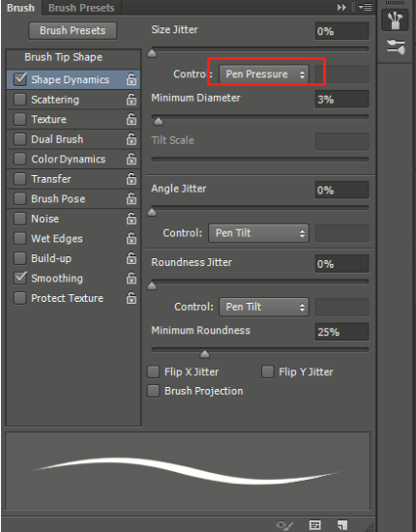
Task: Collapse panel using double-arrow icon
Action: click(x=342, y=7)
